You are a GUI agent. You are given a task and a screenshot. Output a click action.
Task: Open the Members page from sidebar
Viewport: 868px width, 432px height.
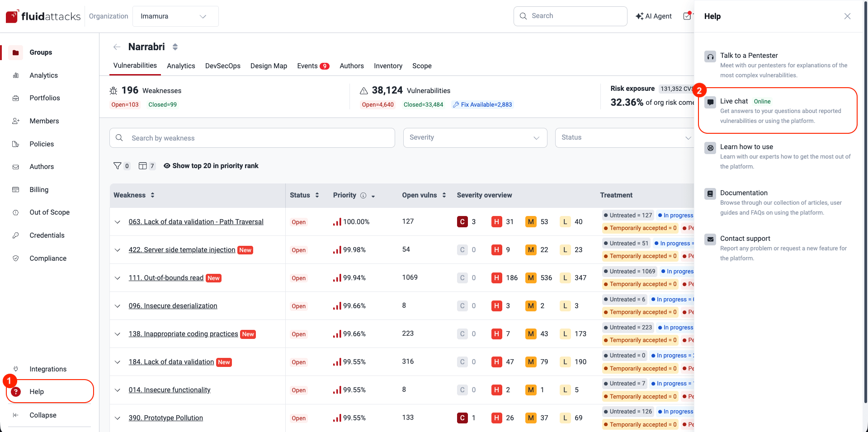pyautogui.click(x=44, y=121)
